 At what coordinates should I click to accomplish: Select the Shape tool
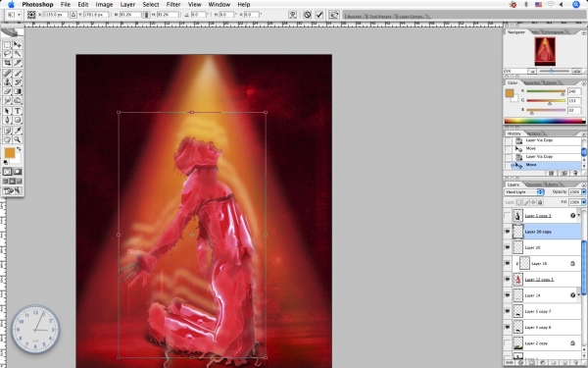[x=18, y=120]
